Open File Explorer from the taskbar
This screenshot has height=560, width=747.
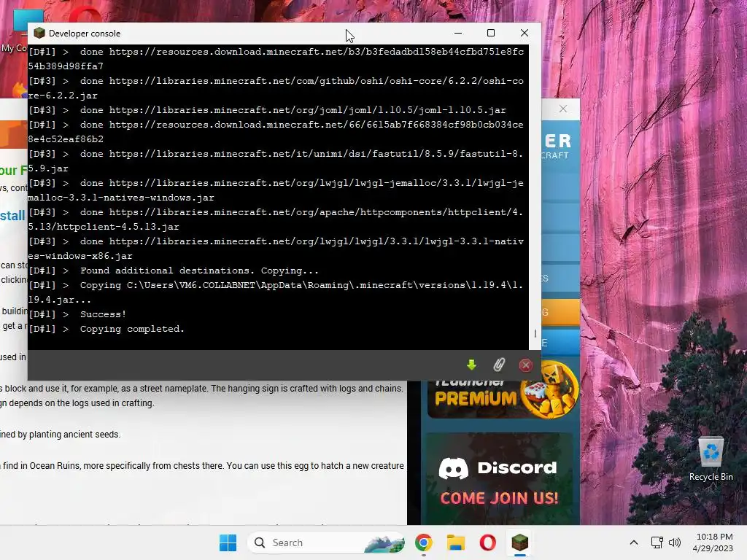tap(455, 542)
